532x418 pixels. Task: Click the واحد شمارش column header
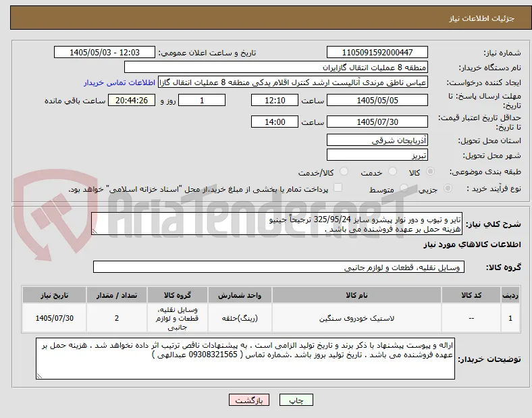[x=240, y=295]
